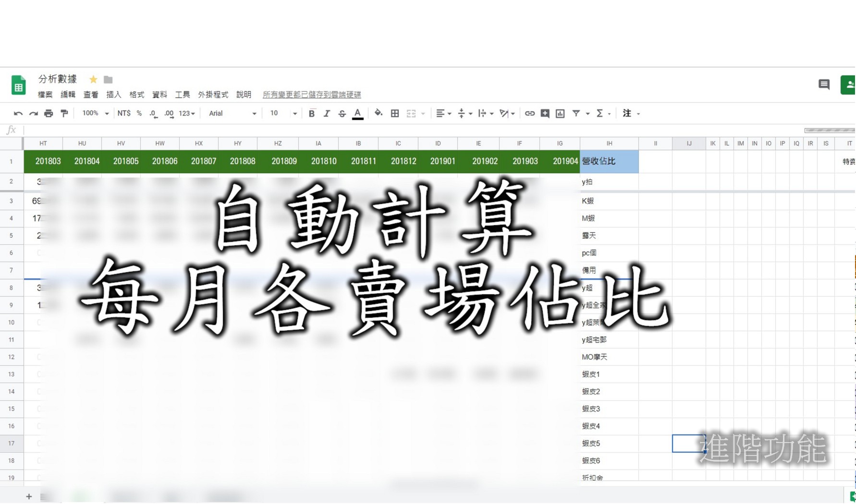Open comment history panel
Image resolution: width=856 pixels, height=504 pixels.
click(x=824, y=84)
